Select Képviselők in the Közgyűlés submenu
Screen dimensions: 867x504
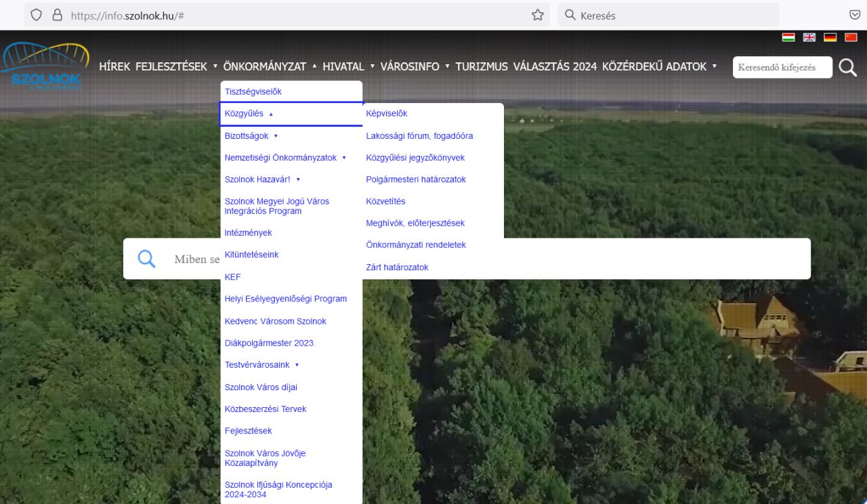pos(386,114)
